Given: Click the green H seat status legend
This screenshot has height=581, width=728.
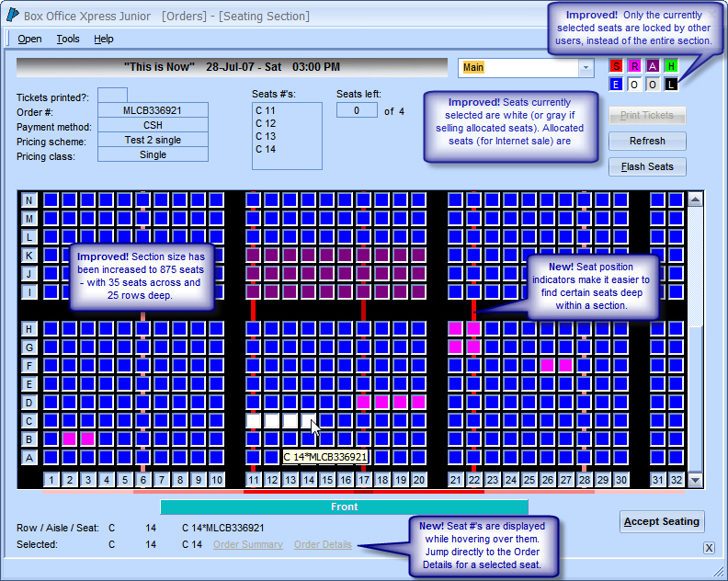Looking at the screenshot, I should pos(671,66).
